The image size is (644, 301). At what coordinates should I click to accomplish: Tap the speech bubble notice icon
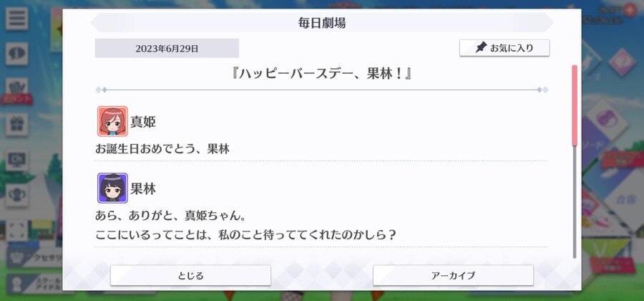click(17, 54)
